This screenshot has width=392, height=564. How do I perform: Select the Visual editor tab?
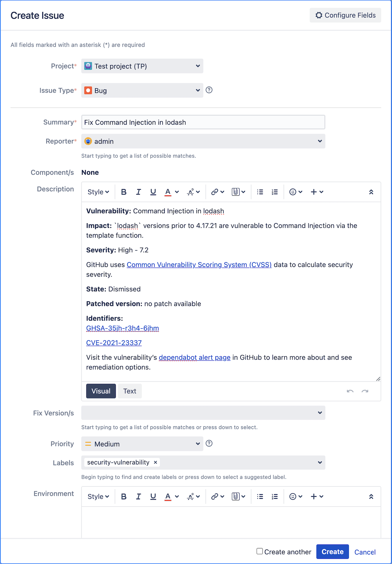point(101,391)
